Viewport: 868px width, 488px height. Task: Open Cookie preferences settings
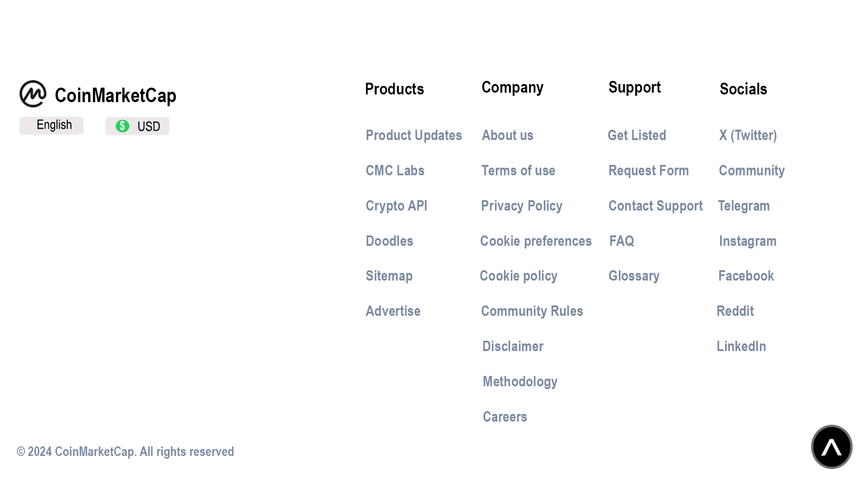point(536,241)
